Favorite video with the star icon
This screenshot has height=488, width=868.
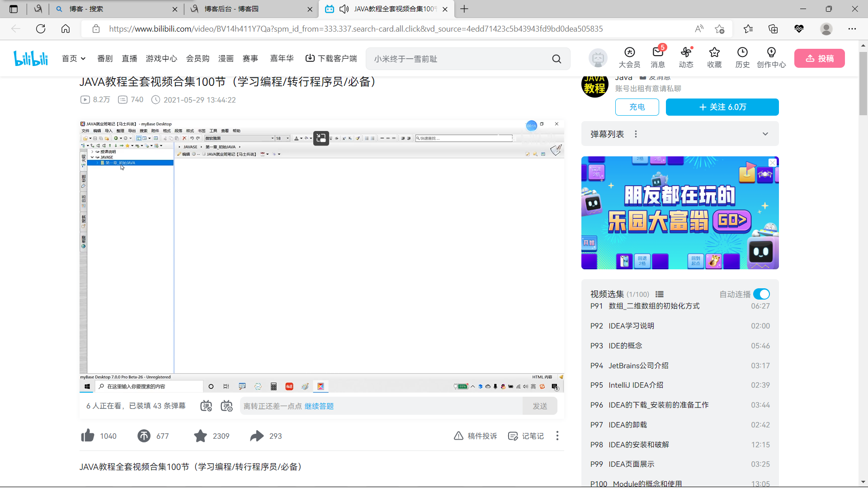(x=200, y=436)
